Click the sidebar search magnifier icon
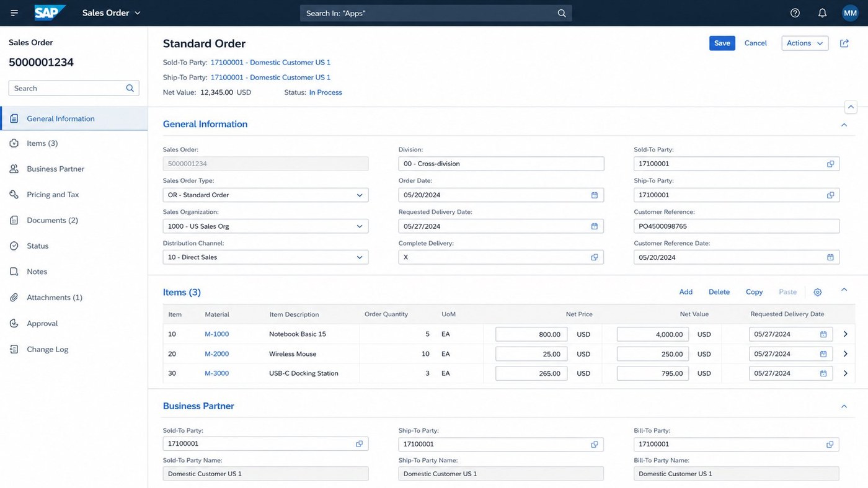The width and height of the screenshot is (868, 488). pos(130,88)
